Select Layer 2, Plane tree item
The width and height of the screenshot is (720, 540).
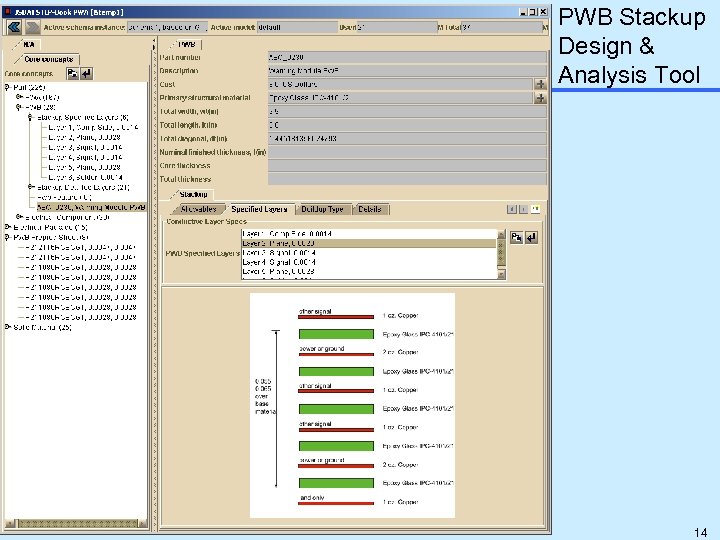84,137
